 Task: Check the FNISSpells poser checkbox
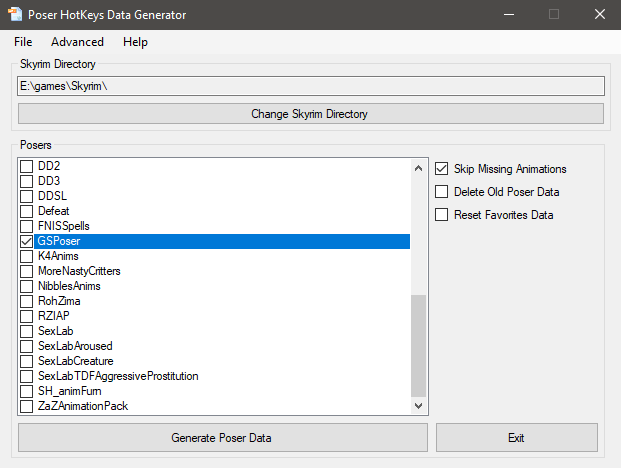27,226
